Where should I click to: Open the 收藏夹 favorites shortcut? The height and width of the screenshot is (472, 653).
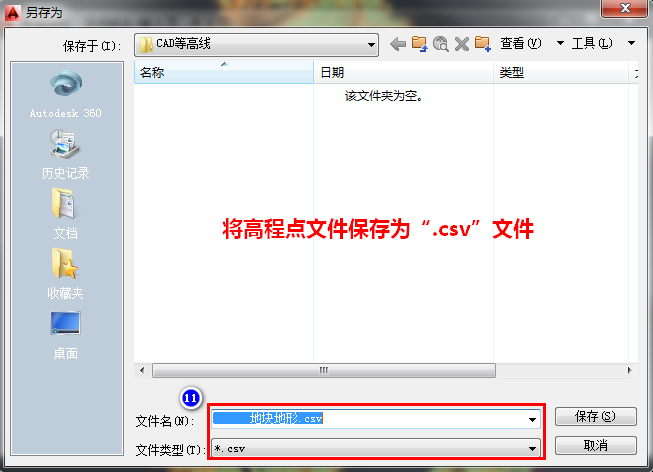66,274
